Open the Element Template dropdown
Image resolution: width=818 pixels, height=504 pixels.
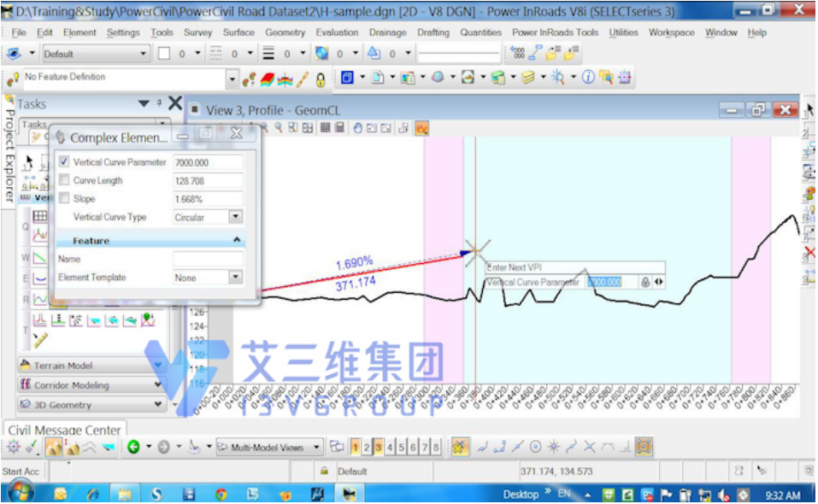tap(235, 277)
